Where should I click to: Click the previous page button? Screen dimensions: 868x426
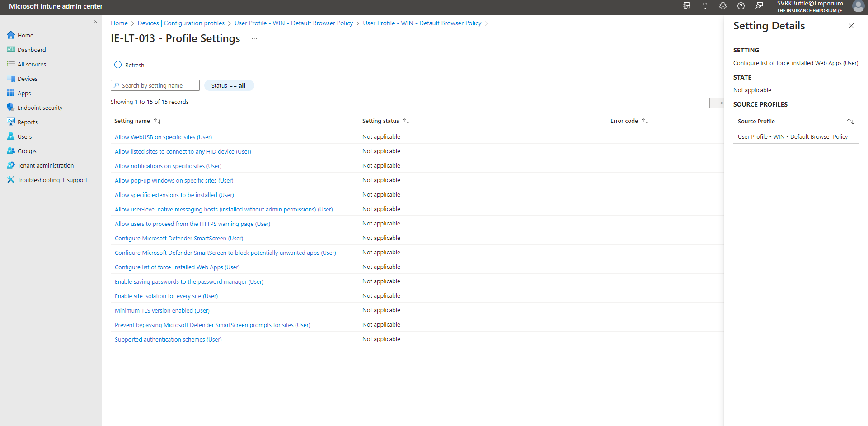(x=717, y=103)
